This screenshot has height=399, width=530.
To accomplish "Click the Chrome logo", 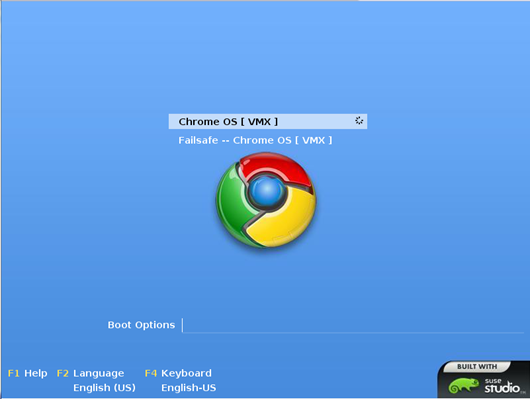I will (266, 200).
